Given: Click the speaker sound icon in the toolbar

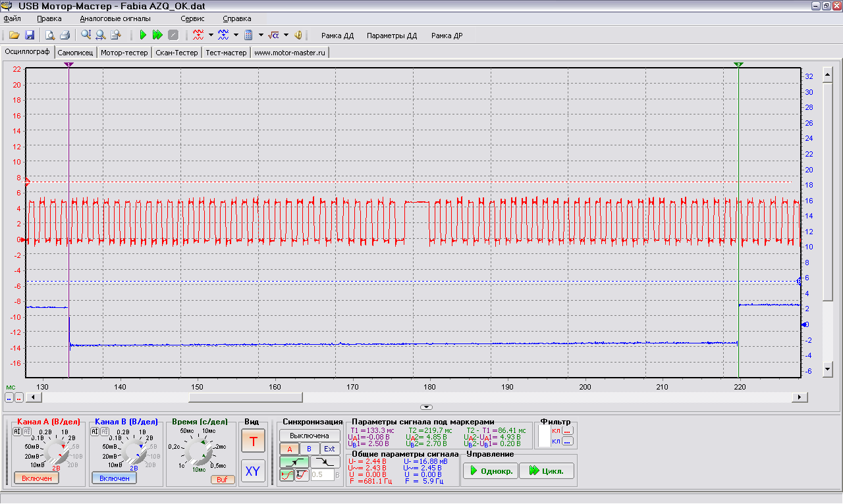Looking at the screenshot, I should (x=298, y=36).
